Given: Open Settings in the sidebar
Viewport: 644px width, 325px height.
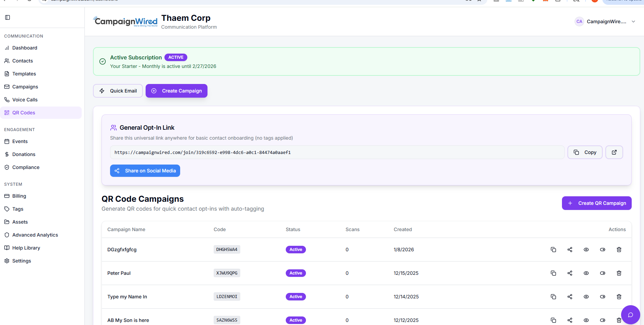Looking at the screenshot, I should pyautogui.click(x=41, y=261).
